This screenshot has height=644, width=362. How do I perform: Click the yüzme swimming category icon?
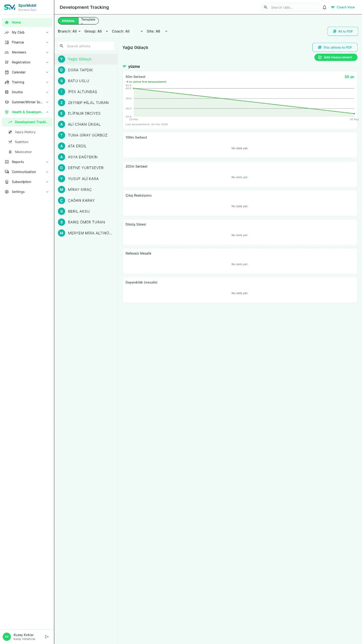point(124,66)
